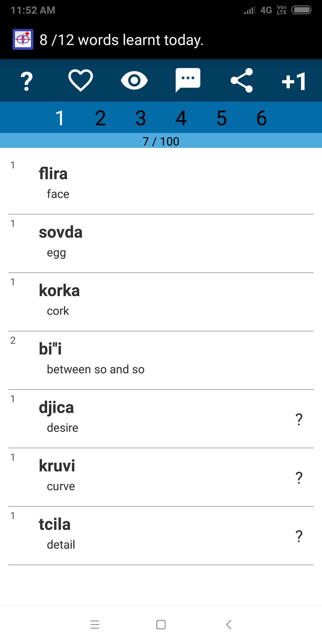Tap the app logo icon next to title

[23, 39]
